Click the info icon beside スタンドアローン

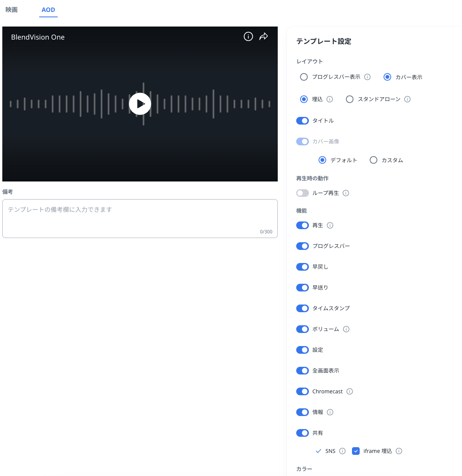point(407,99)
